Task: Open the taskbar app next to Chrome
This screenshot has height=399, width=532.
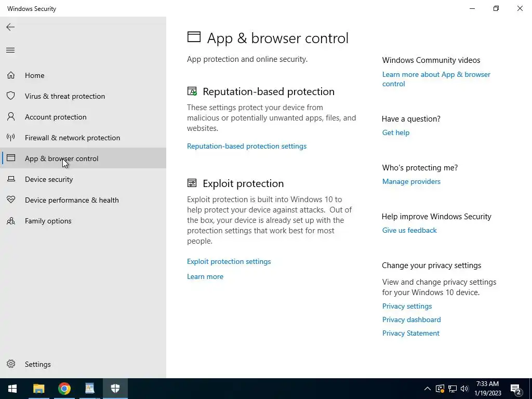Action: click(89, 389)
